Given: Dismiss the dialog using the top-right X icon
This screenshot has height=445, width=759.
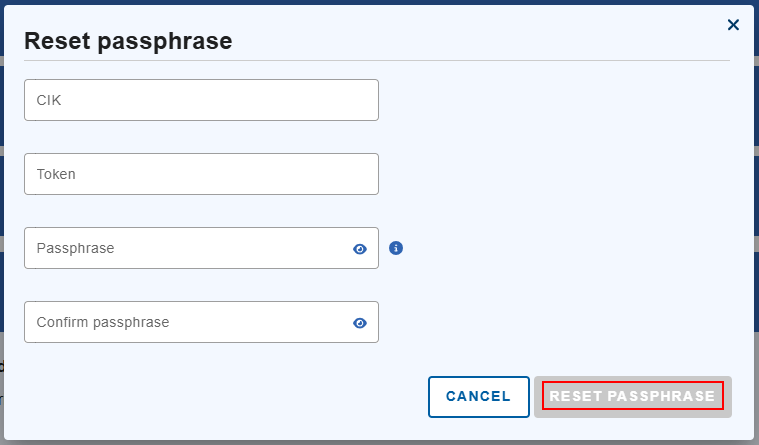Looking at the screenshot, I should point(733,25).
